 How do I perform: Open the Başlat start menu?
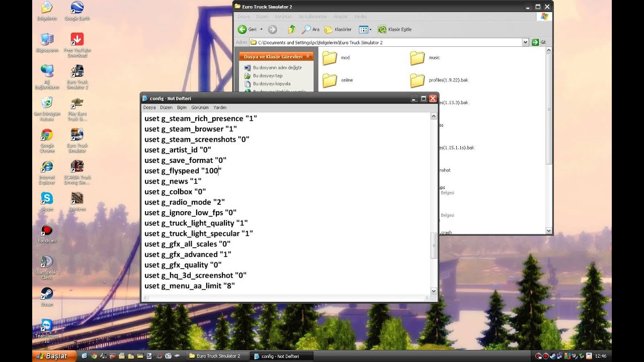coord(53,356)
